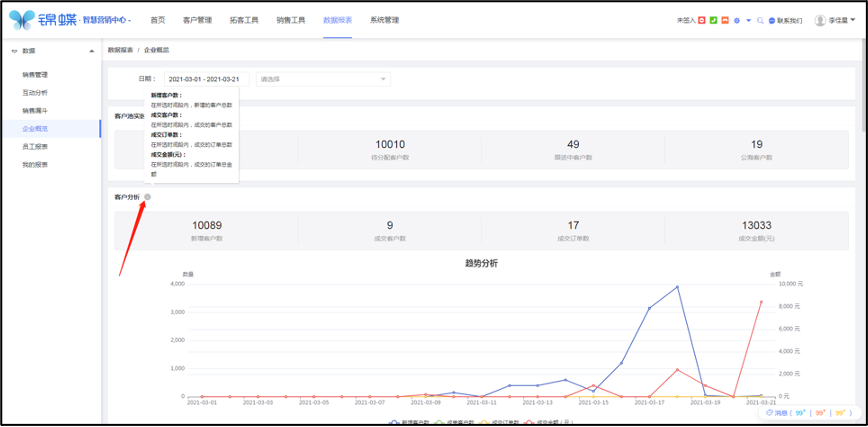Open 系统管理 top menu
Viewport: 868px width, 427px height.
384,20
